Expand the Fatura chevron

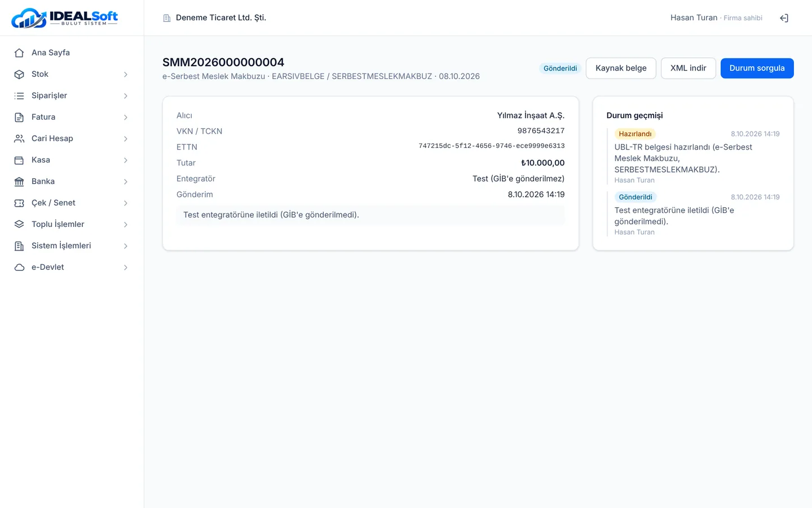126,117
